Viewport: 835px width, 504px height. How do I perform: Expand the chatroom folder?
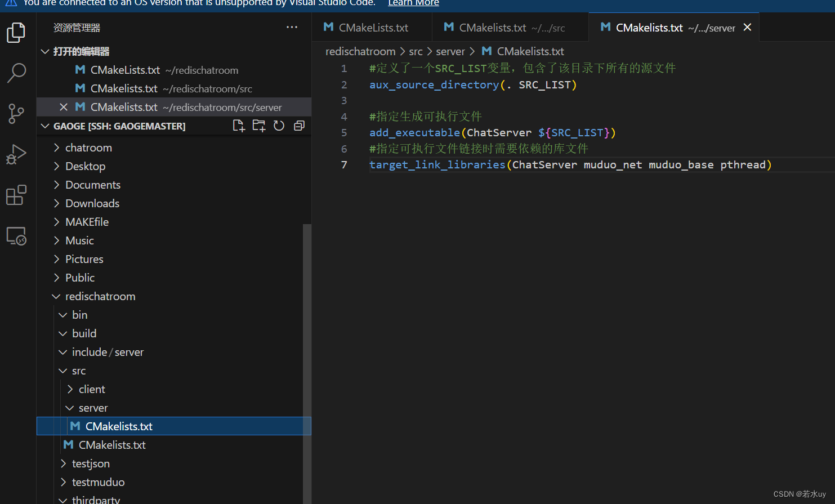click(x=88, y=148)
